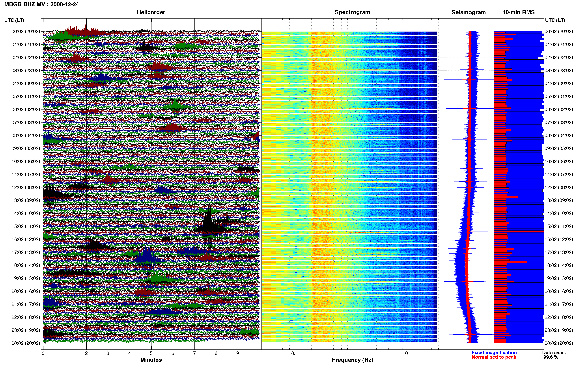Image resolution: width=588 pixels, height=368 pixels.
Task: Click '03:02 (23:02)' on the Helicorder time axis
Action: point(26,70)
